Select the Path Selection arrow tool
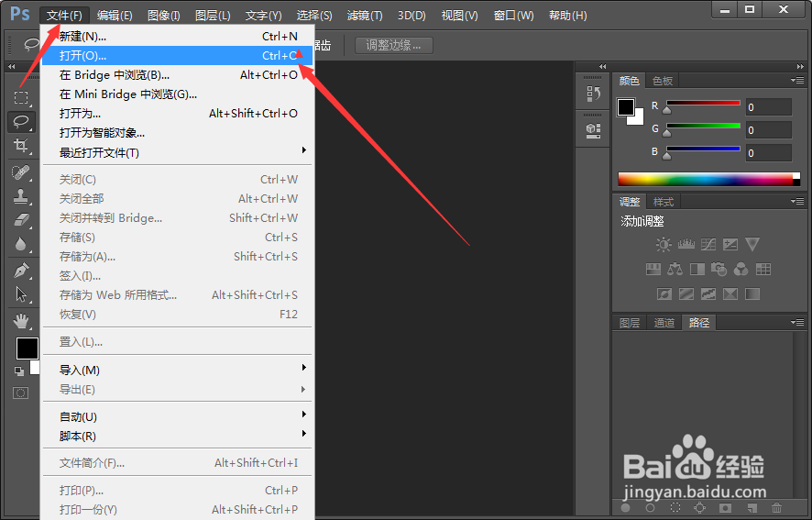The image size is (812, 520). 21,294
